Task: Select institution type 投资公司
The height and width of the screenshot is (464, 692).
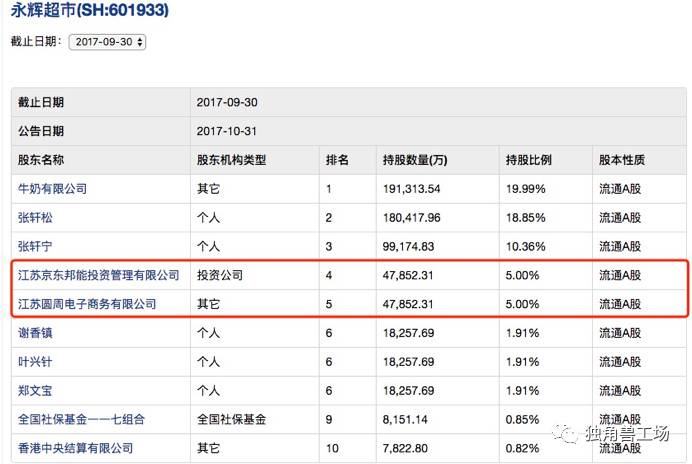Action: pyautogui.click(x=220, y=275)
